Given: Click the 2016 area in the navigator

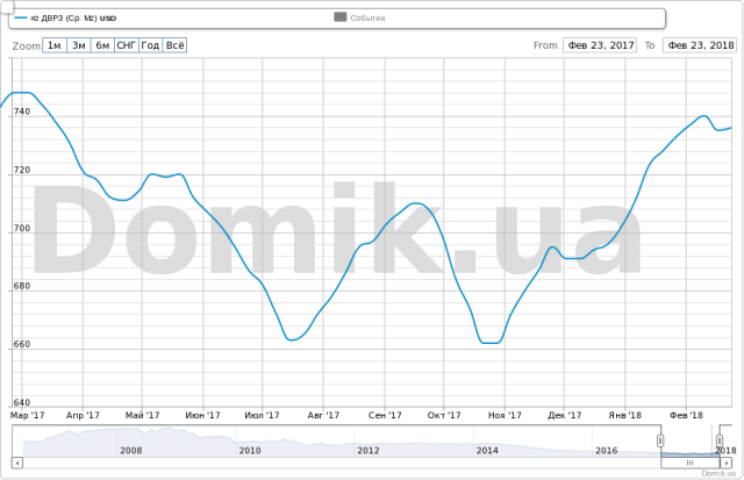Looking at the screenshot, I should click(606, 450).
